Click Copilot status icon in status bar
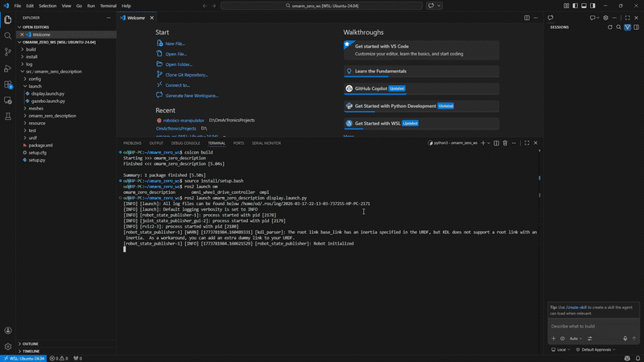This screenshot has height=362, width=644. tap(627, 358)
